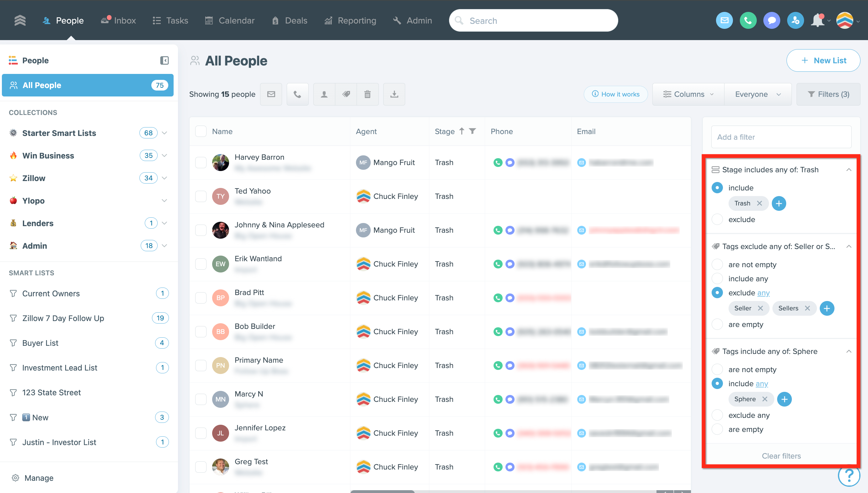Viewport: 868px width, 493px height.
Task: Remove the Sphere tag chip
Action: click(765, 399)
